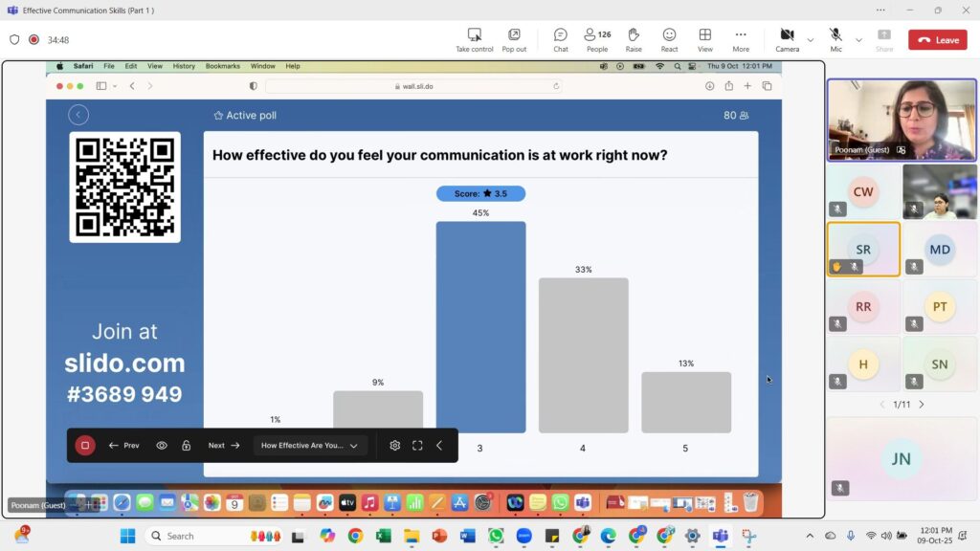The width and height of the screenshot is (980, 551).
Task: Click the Windows Start button
Action: click(x=127, y=536)
